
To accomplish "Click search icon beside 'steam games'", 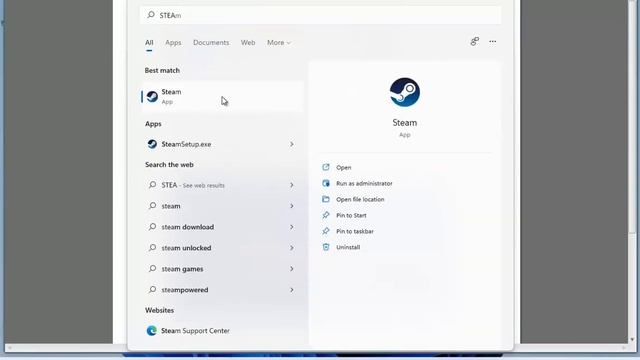I will click(x=152, y=269).
